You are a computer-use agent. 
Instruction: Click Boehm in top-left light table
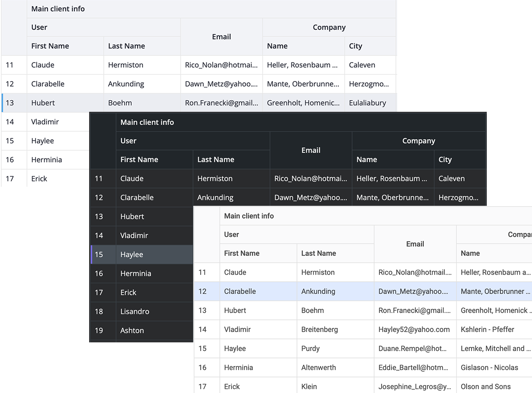tap(120, 103)
